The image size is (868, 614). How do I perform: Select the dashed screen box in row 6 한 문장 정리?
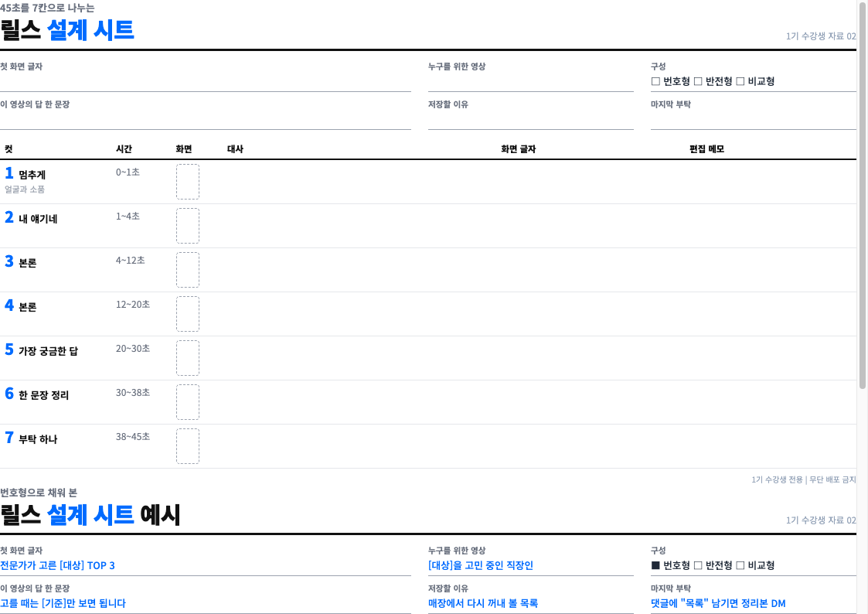coord(188,402)
